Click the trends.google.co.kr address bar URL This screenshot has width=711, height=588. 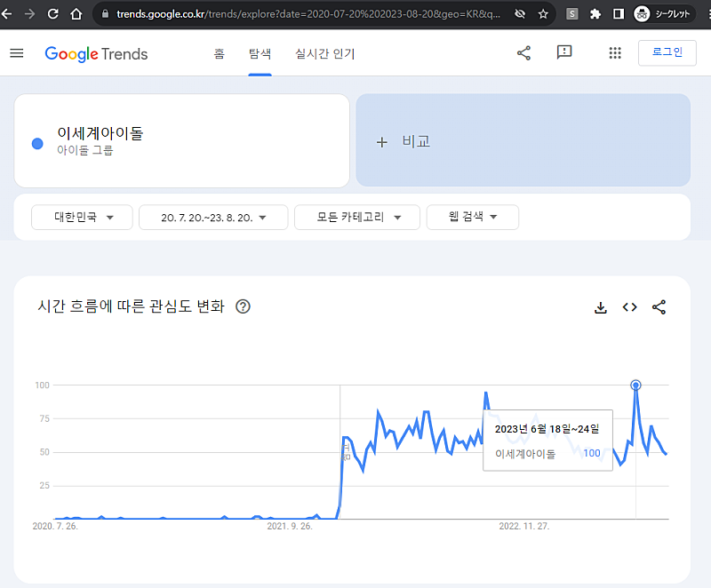(308, 14)
